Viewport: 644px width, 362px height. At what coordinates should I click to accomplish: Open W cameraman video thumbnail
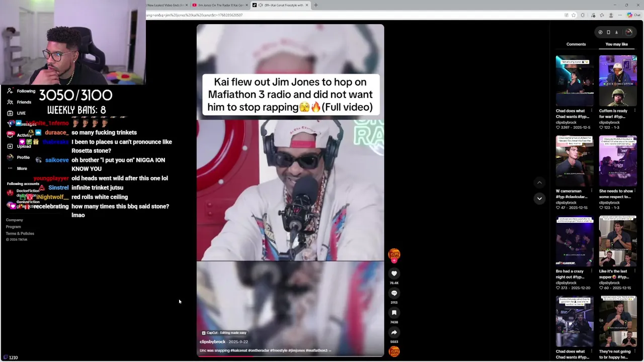point(575,161)
